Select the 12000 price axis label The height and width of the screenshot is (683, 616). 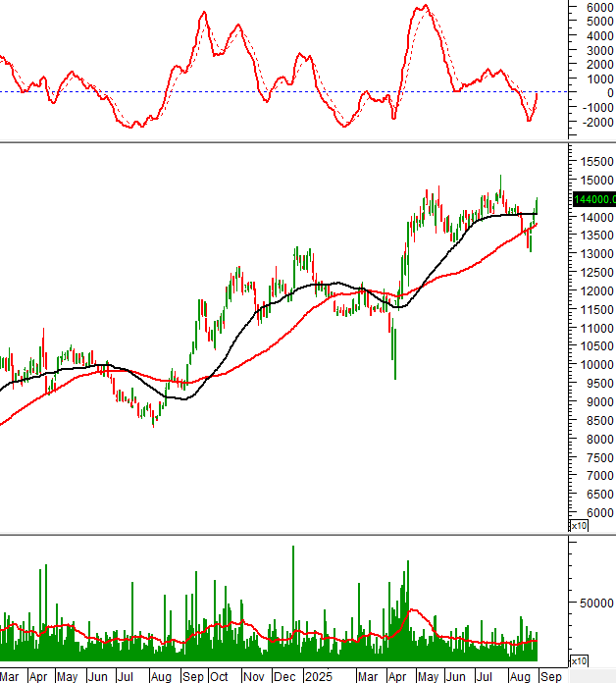[x=596, y=291]
